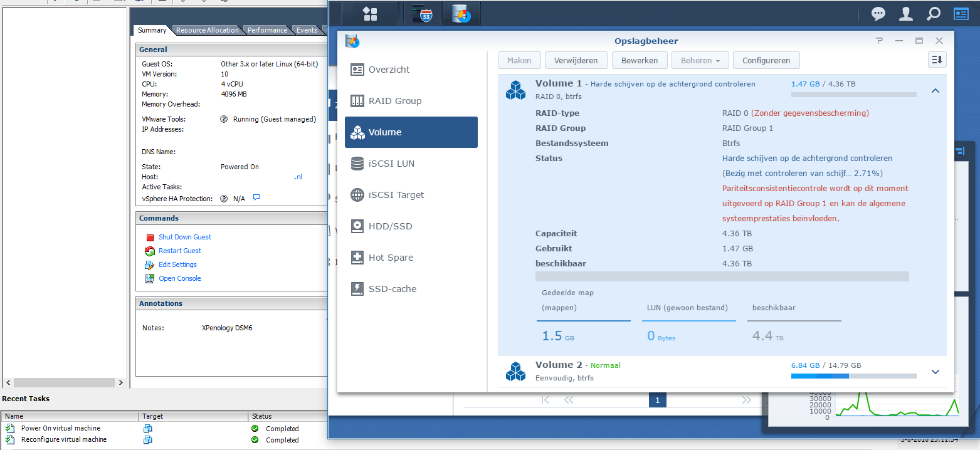Click the Name column header in Recent Tasks
This screenshot has height=450, width=980.
[70, 416]
